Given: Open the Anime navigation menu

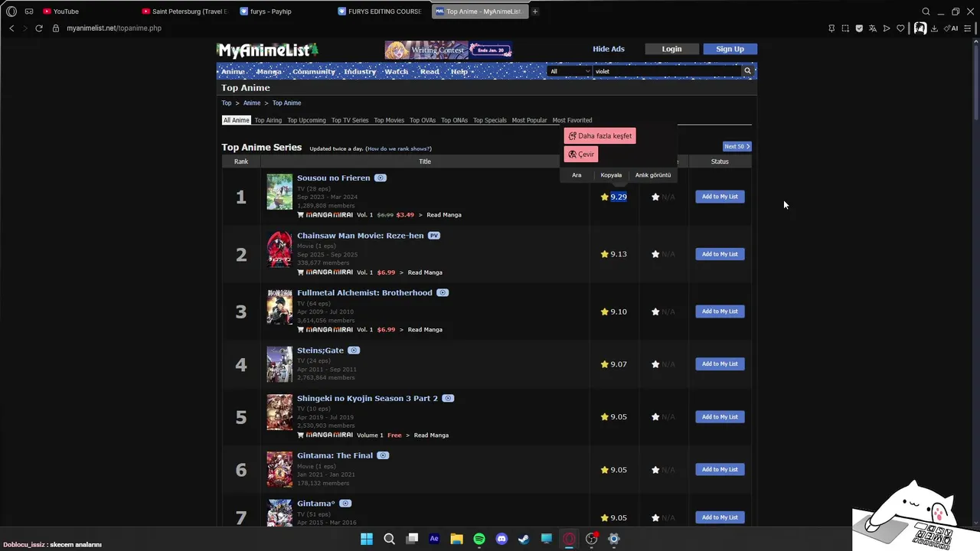Looking at the screenshot, I should coord(233,71).
